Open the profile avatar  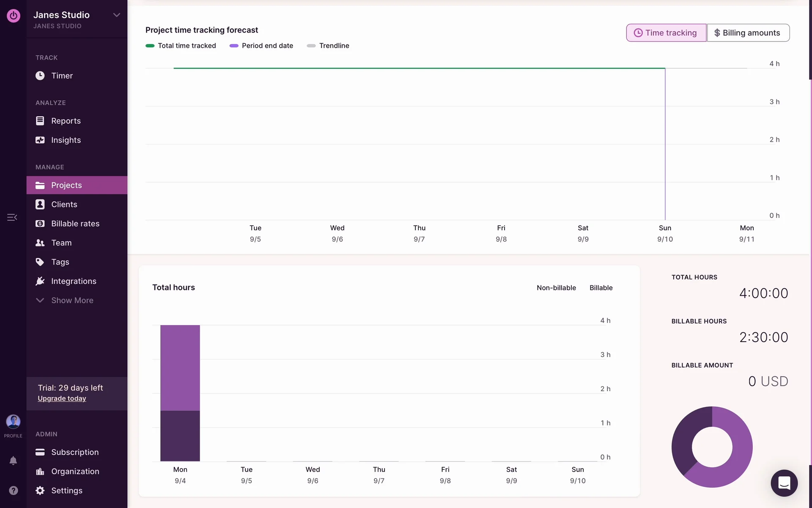pos(13,422)
